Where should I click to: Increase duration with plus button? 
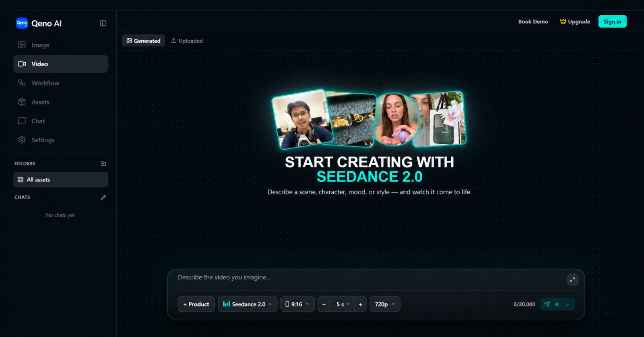tap(360, 304)
